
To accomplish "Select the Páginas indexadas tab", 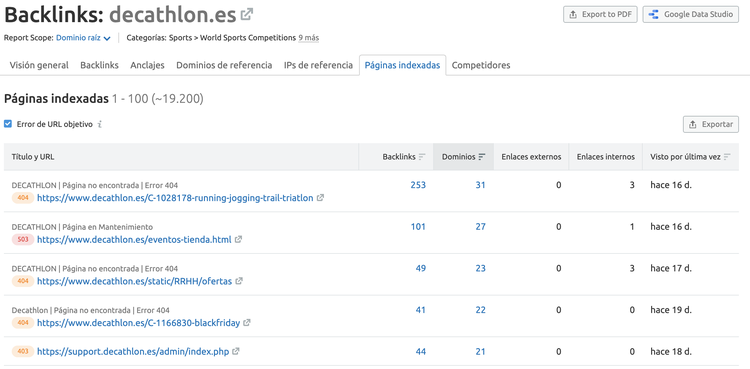I will point(402,65).
